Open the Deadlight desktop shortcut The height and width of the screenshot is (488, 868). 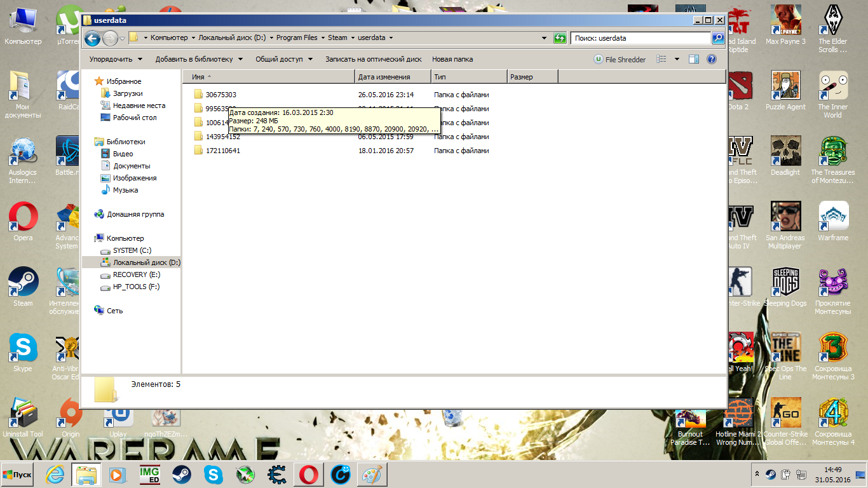pos(785,156)
